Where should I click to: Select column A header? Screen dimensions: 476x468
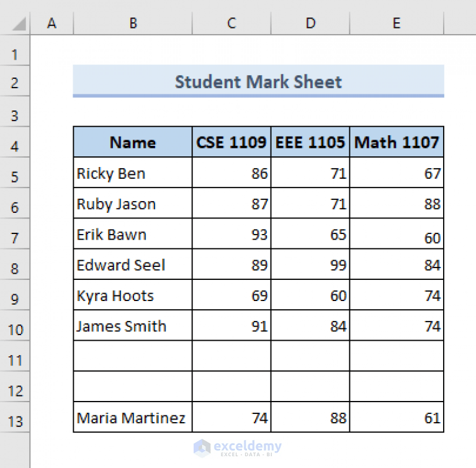[52, 23]
